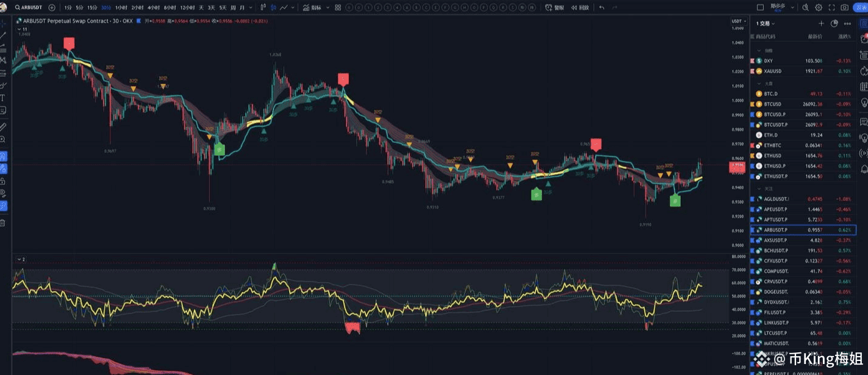Select the 12小时 timeframe
The height and width of the screenshot is (375, 868).
(x=187, y=7)
